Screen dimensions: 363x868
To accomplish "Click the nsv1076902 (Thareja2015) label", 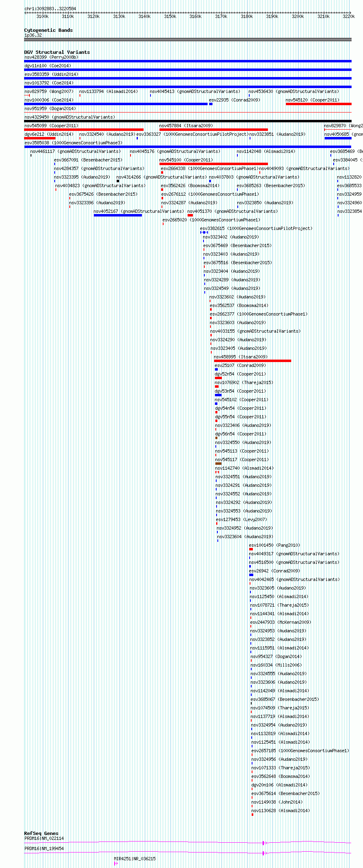I will tap(244, 383).
